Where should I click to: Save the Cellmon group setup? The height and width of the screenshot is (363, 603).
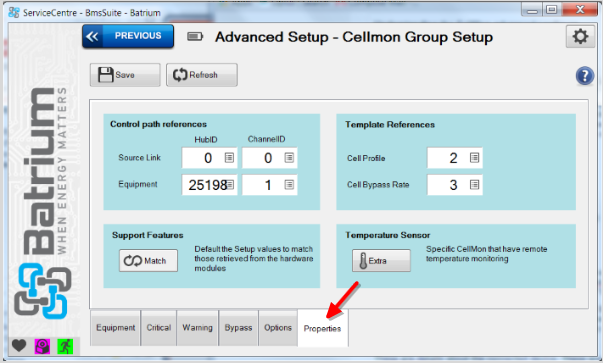(x=125, y=75)
